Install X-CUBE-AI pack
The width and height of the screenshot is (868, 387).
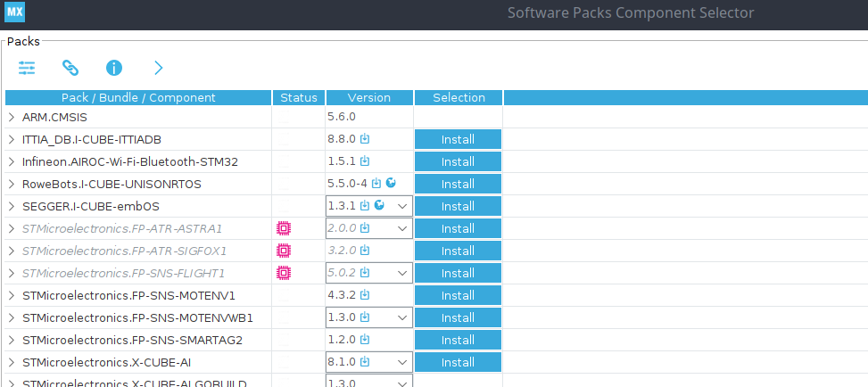[x=458, y=362]
